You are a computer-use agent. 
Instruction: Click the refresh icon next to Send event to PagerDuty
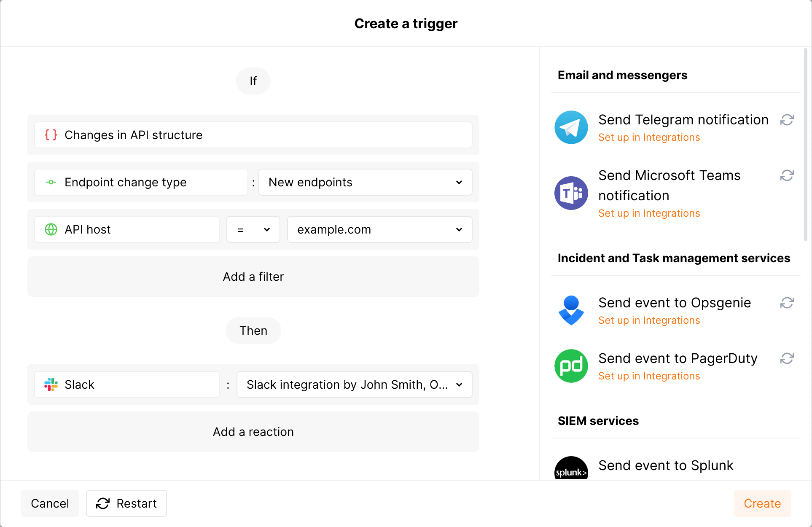[788, 358]
